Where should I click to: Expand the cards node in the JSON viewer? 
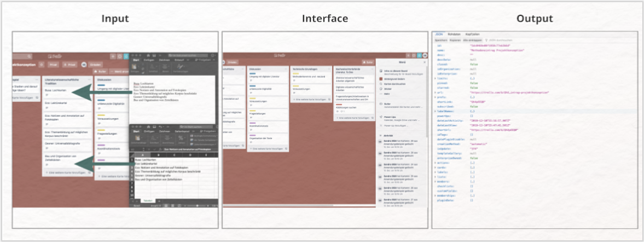(436, 168)
